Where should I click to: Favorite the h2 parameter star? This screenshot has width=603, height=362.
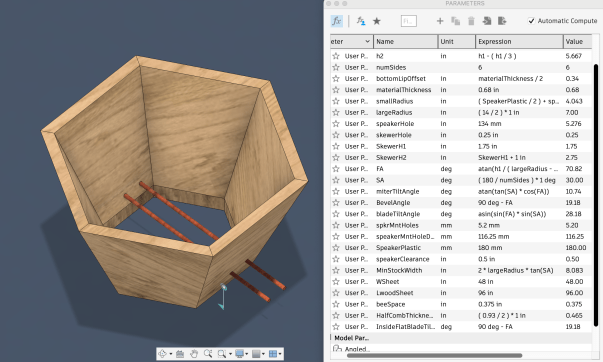pos(336,56)
